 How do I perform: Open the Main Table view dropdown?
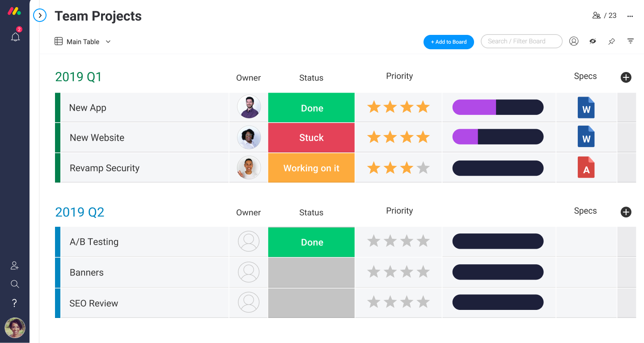pyautogui.click(x=83, y=42)
